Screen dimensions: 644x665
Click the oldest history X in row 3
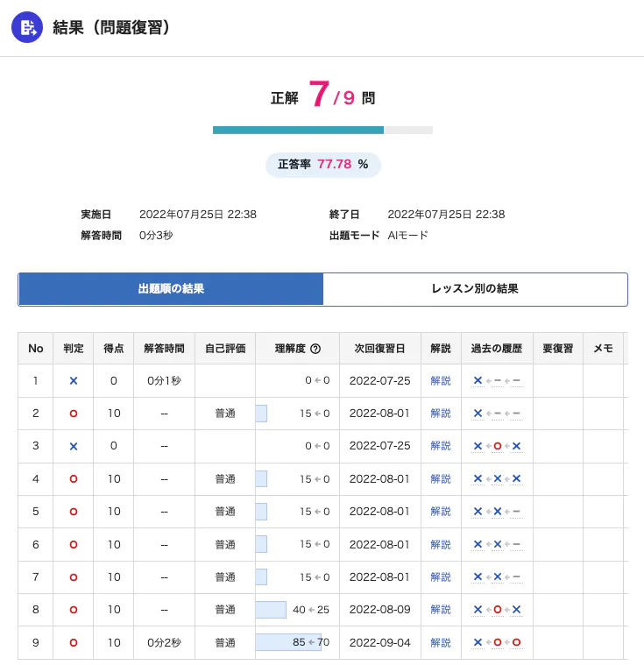516,446
